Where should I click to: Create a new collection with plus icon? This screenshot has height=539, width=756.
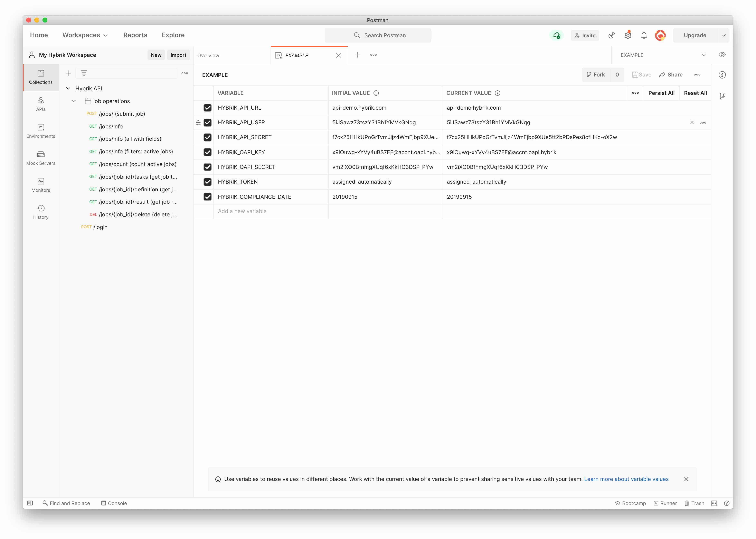(68, 73)
